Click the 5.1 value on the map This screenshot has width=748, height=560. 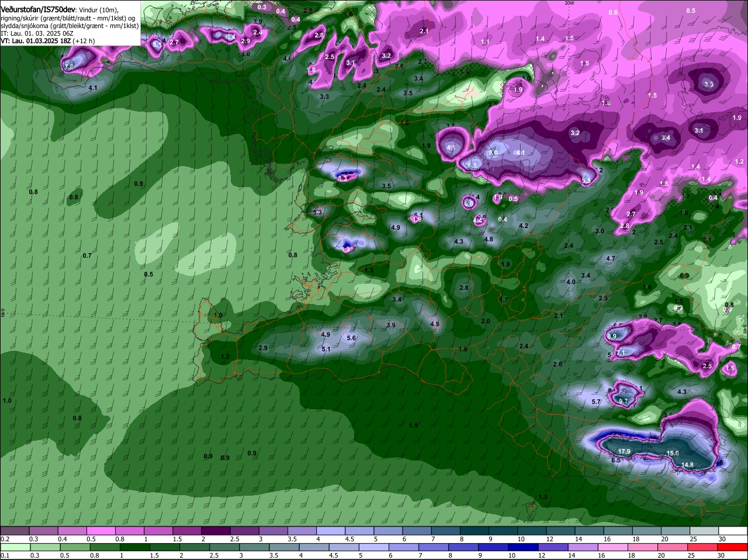326,349
